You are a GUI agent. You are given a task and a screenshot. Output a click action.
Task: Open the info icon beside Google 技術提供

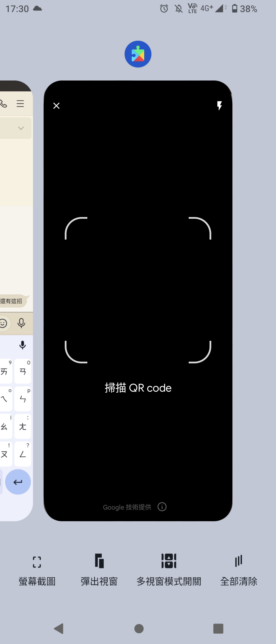click(x=162, y=507)
